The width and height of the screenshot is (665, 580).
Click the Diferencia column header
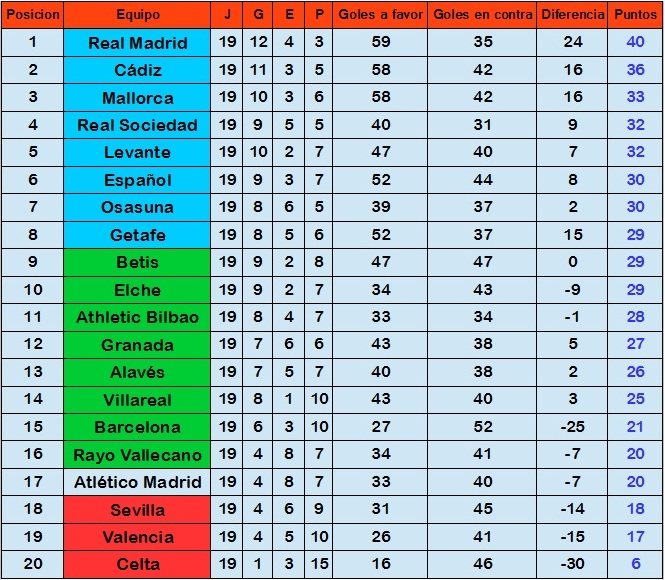coord(572,15)
